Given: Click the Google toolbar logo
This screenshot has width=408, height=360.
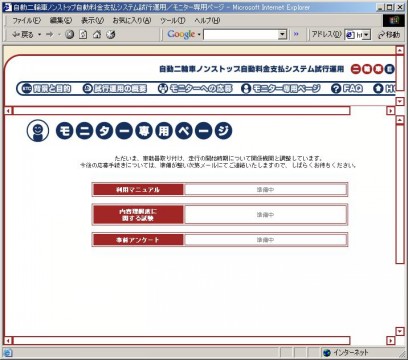Looking at the screenshot, I should (181, 34).
